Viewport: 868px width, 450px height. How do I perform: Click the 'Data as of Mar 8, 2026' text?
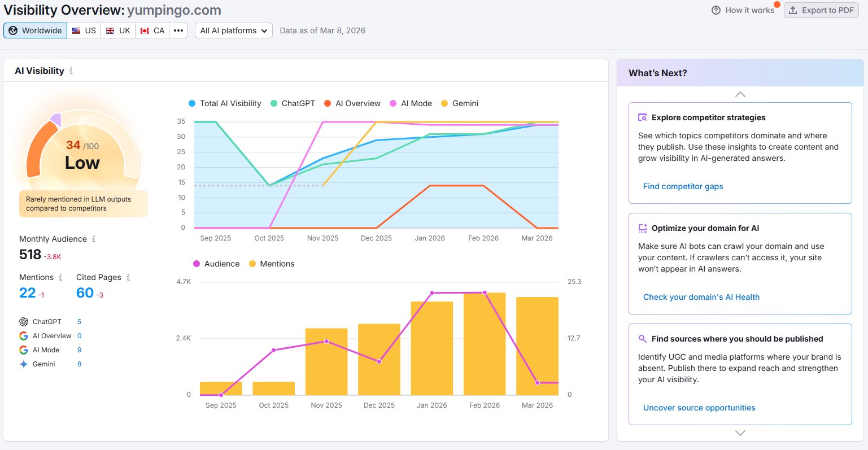tap(322, 30)
